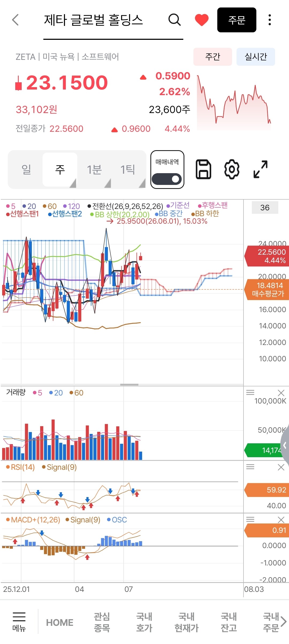Tap the stock name 제타 글로벌 홀딩스

click(x=93, y=20)
